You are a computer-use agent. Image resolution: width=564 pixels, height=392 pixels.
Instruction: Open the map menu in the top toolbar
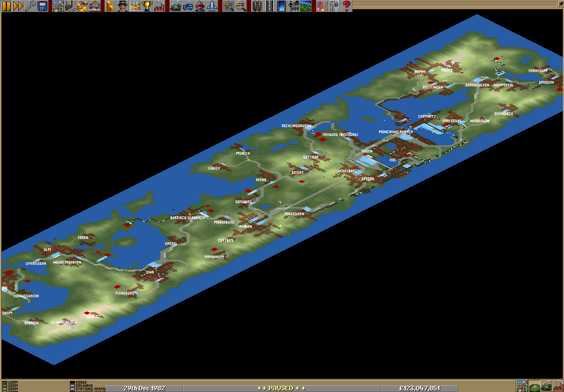(58, 6)
